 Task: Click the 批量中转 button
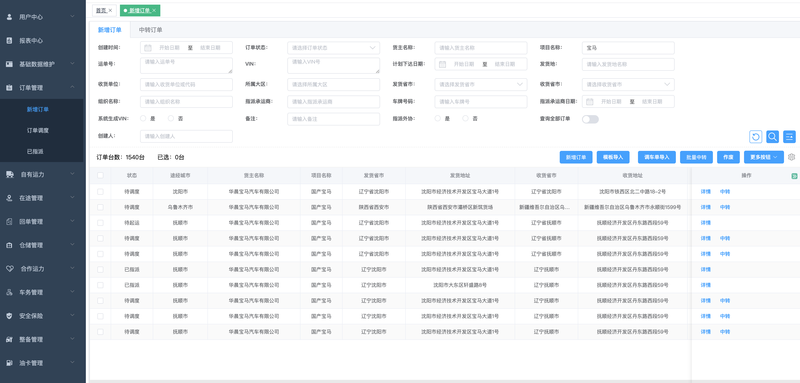pos(696,157)
